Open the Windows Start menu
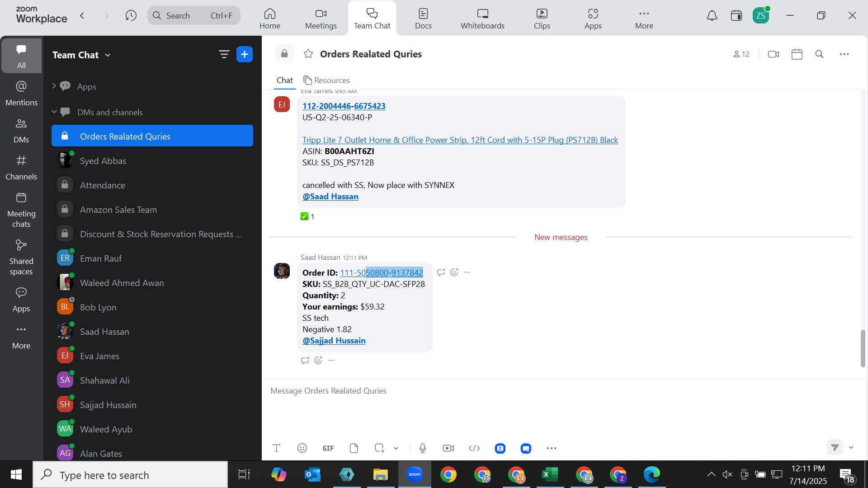868x488 pixels. pyautogui.click(x=16, y=474)
